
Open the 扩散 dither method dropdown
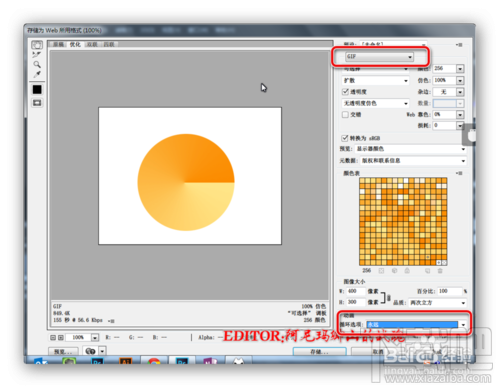coord(375,81)
